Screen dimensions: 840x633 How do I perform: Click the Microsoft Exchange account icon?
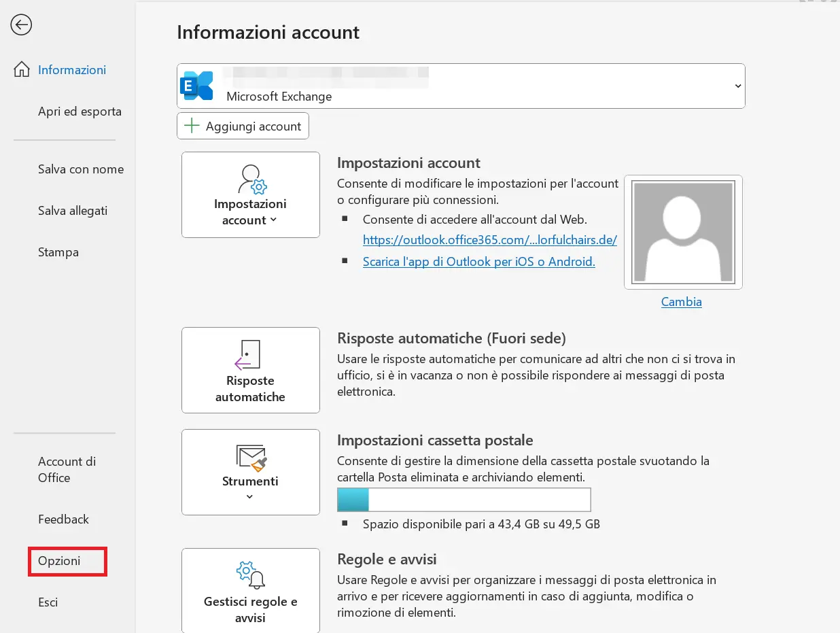(x=196, y=86)
